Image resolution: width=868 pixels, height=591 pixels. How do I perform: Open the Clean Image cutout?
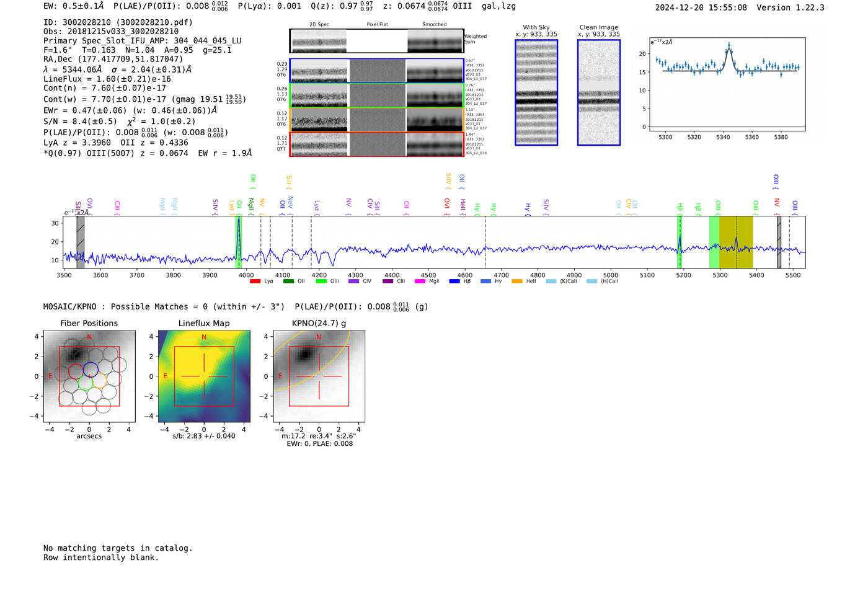(599, 92)
